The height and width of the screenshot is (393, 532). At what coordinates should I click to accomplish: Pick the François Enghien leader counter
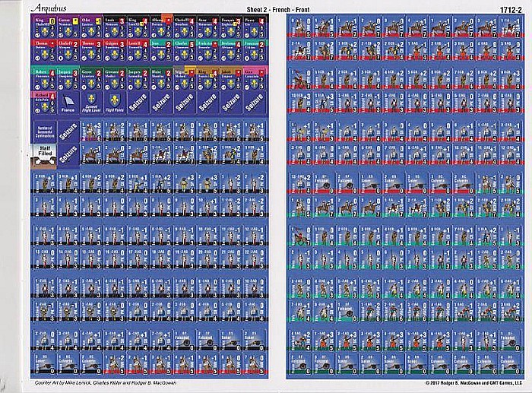pyautogui.click(x=231, y=27)
